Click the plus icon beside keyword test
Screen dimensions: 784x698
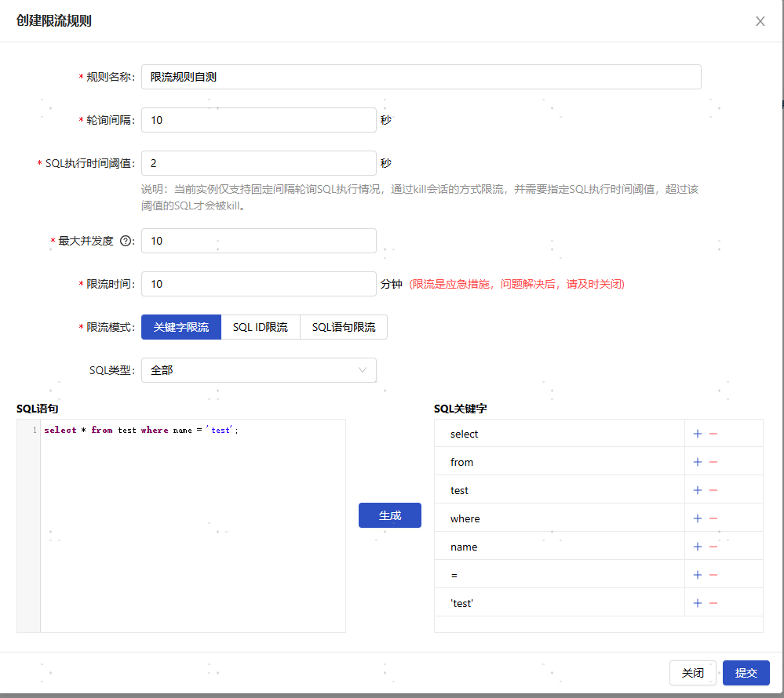pos(698,490)
